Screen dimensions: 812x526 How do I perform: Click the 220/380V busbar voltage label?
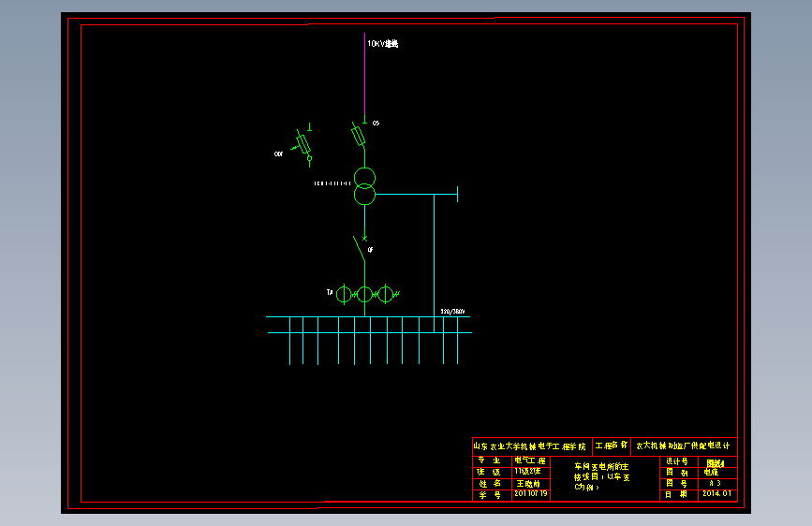click(452, 312)
